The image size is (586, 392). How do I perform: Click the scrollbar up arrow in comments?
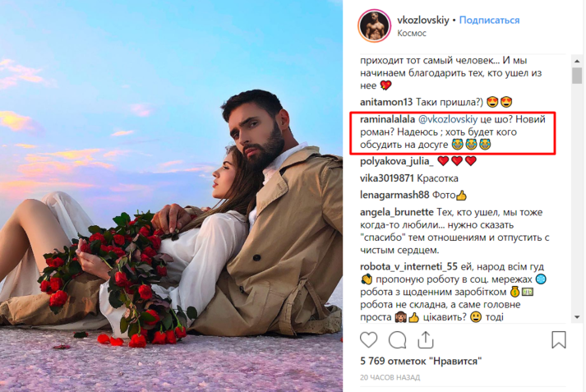[577, 61]
